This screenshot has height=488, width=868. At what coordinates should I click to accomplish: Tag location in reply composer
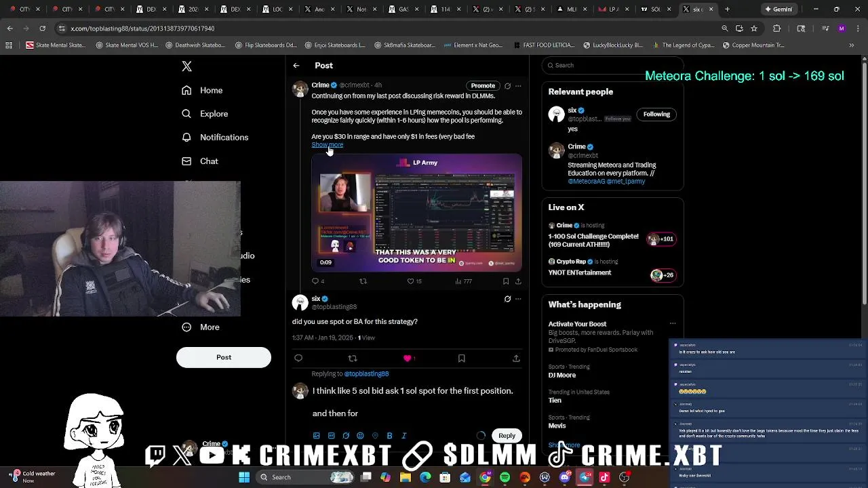(375, 436)
